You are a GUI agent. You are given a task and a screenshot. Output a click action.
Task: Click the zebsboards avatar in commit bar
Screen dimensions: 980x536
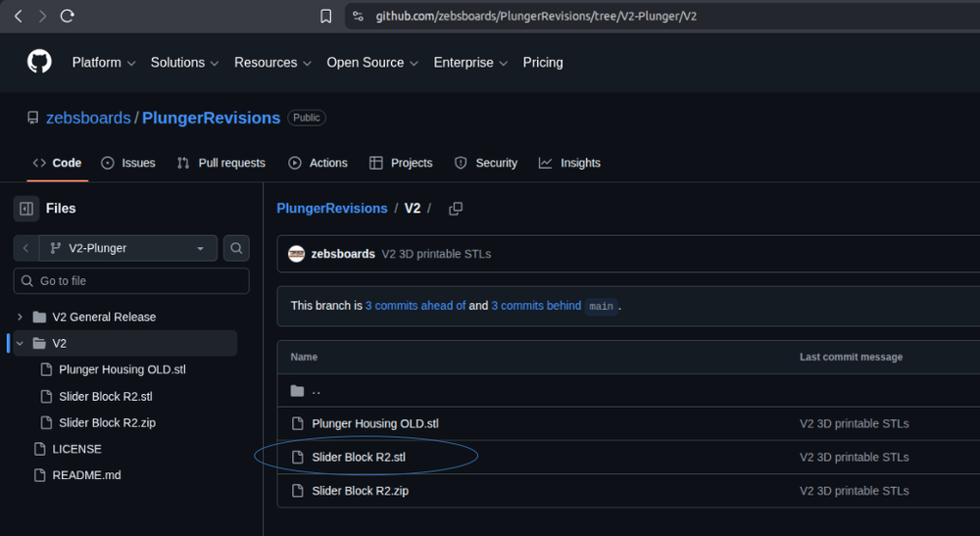pyautogui.click(x=296, y=254)
